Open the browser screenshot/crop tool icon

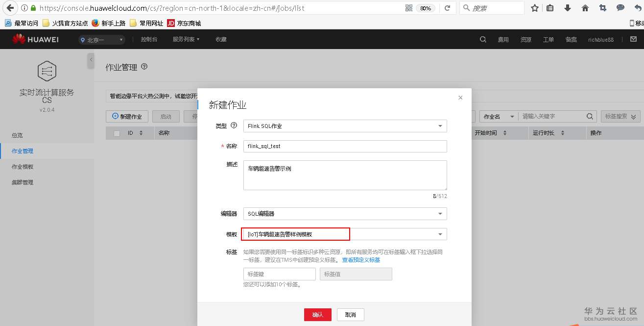(603, 8)
